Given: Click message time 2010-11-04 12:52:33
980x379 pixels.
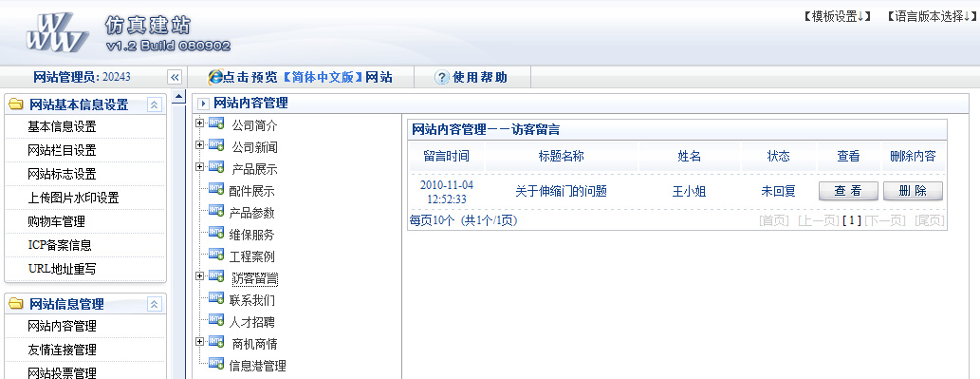Looking at the screenshot, I should (x=446, y=192).
